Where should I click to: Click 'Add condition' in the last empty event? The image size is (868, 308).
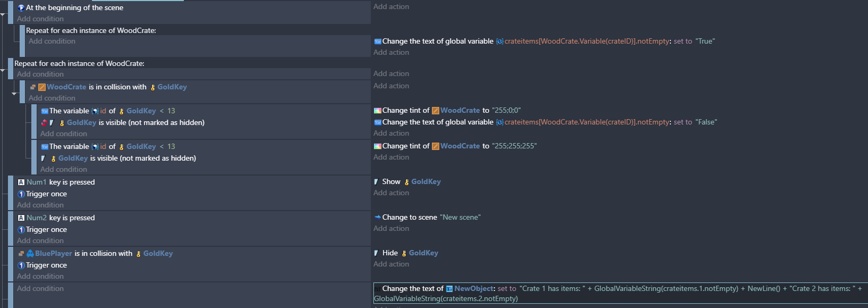tap(40, 289)
